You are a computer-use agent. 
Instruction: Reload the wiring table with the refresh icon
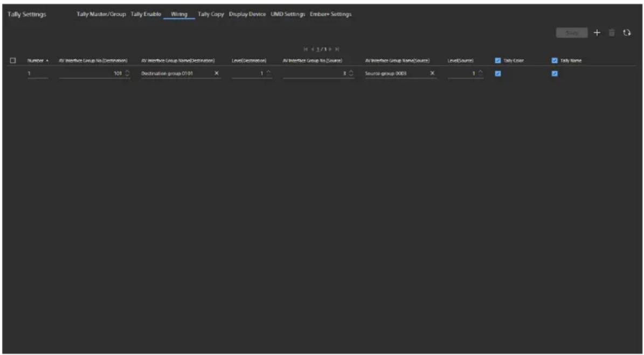(x=627, y=33)
